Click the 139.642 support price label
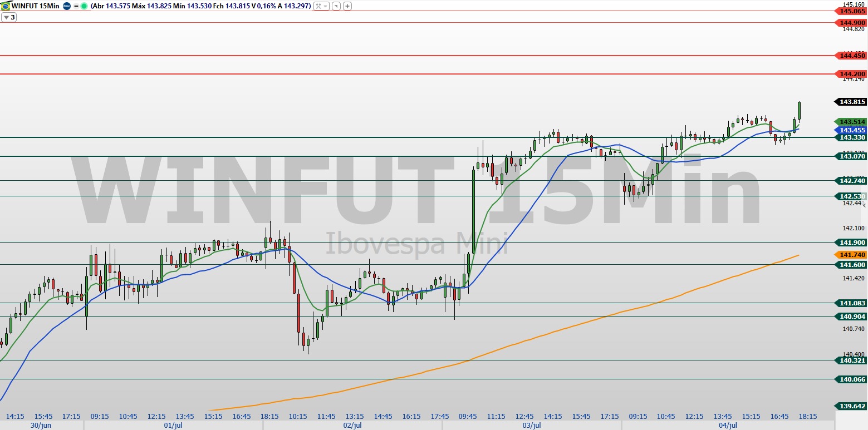 (x=852, y=406)
